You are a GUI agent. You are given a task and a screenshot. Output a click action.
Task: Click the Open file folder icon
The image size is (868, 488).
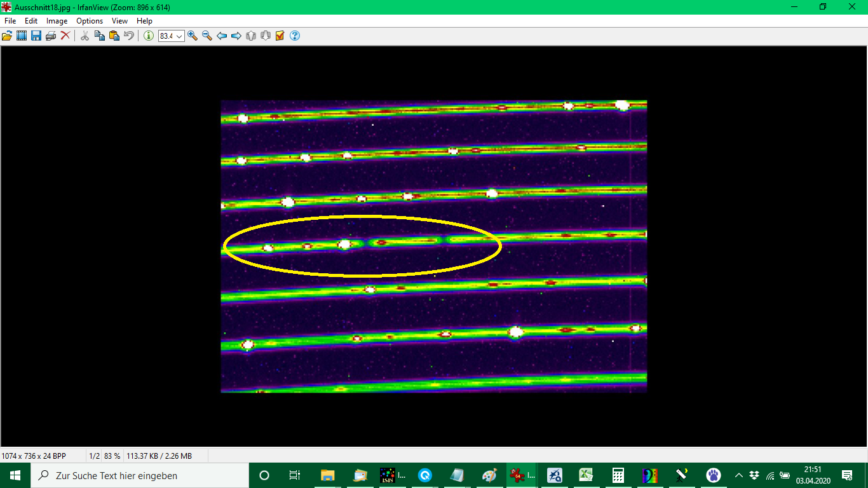(x=7, y=36)
